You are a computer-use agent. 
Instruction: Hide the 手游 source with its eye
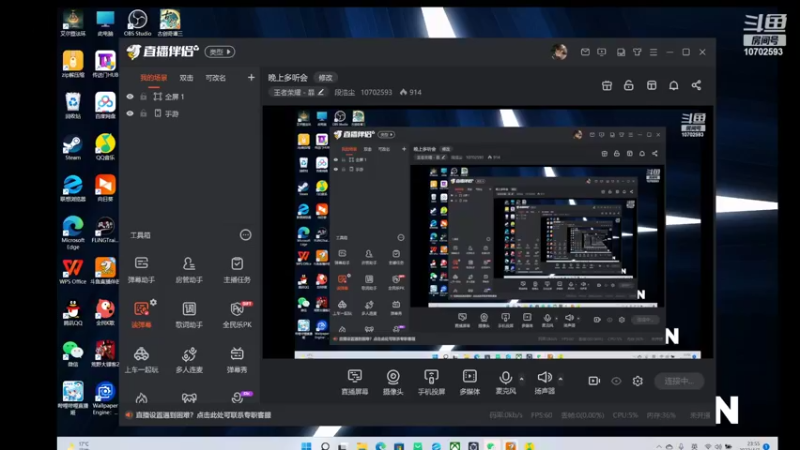tap(130, 113)
